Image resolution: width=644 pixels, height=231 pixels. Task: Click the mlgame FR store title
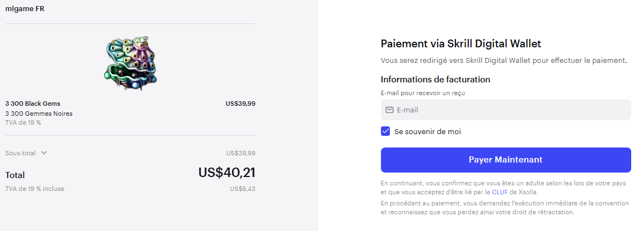(x=25, y=9)
